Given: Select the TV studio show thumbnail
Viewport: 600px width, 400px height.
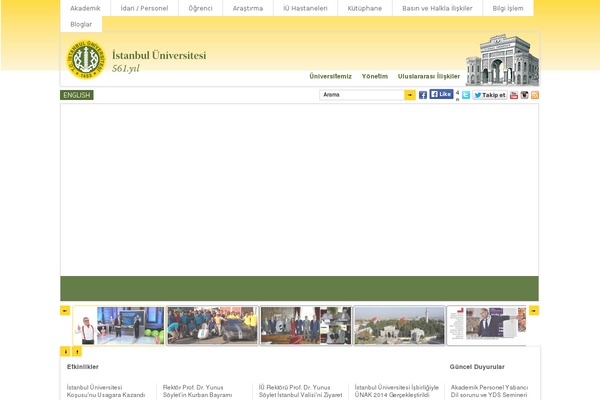Looking at the screenshot, I should tap(119, 325).
